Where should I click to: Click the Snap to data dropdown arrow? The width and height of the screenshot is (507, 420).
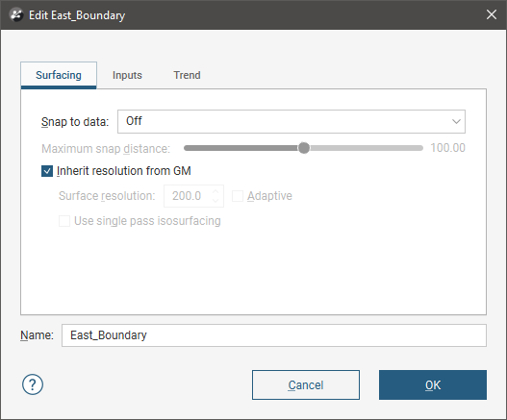pos(456,121)
